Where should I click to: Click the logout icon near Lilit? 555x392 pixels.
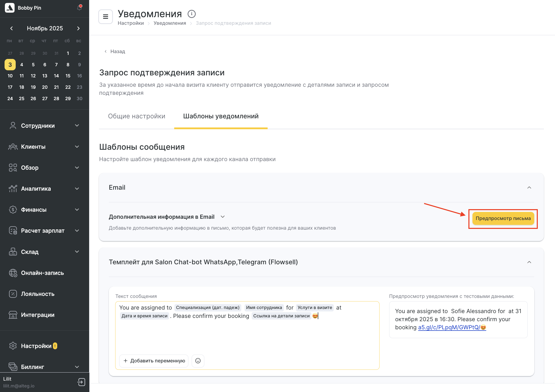tap(81, 382)
